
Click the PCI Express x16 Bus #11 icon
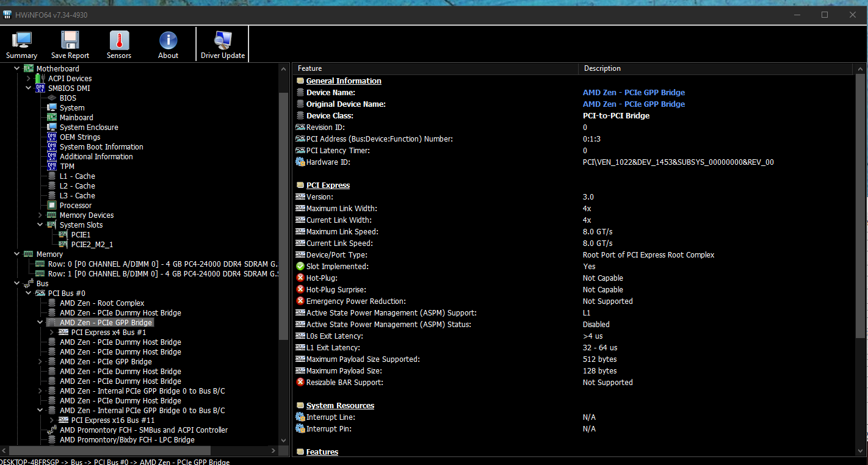pos(63,420)
